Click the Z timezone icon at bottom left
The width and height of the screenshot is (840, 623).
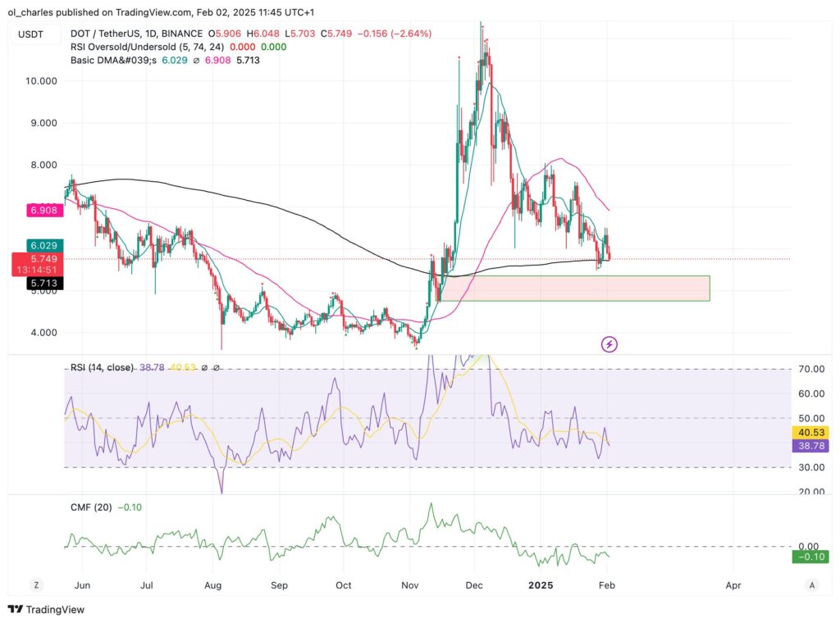point(36,585)
